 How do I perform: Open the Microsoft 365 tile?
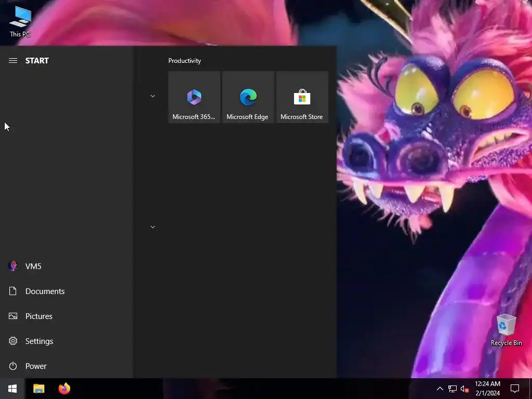point(194,97)
